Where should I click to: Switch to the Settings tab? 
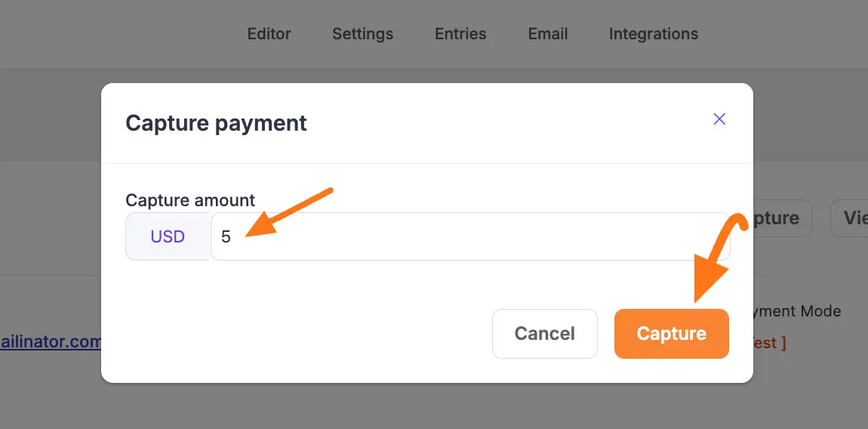362,34
